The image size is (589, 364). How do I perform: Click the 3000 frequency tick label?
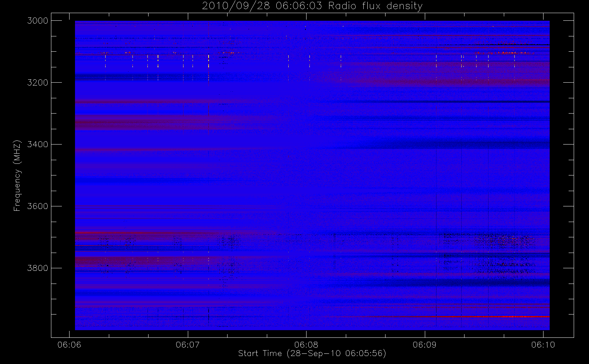[37, 21]
